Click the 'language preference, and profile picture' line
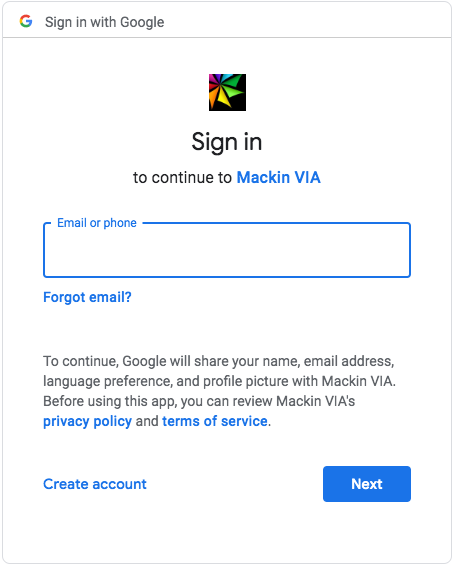 point(220,381)
